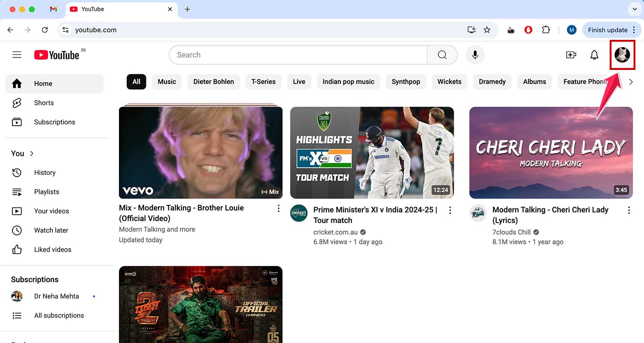
Task: Open the browser tab search chevron
Action: click(635, 9)
